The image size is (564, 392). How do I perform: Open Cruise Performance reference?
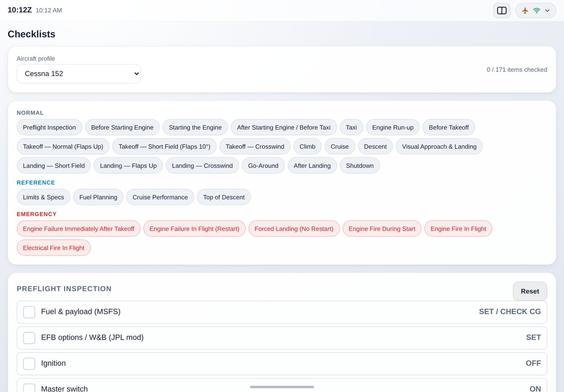tap(160, 197)
